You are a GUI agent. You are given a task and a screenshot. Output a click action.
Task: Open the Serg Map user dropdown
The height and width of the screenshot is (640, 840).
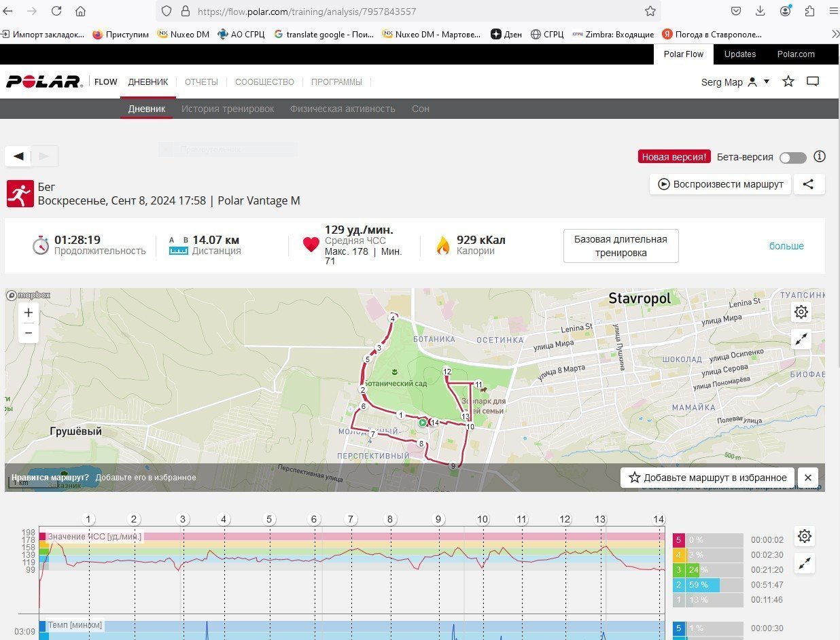(x=735, y=82)
